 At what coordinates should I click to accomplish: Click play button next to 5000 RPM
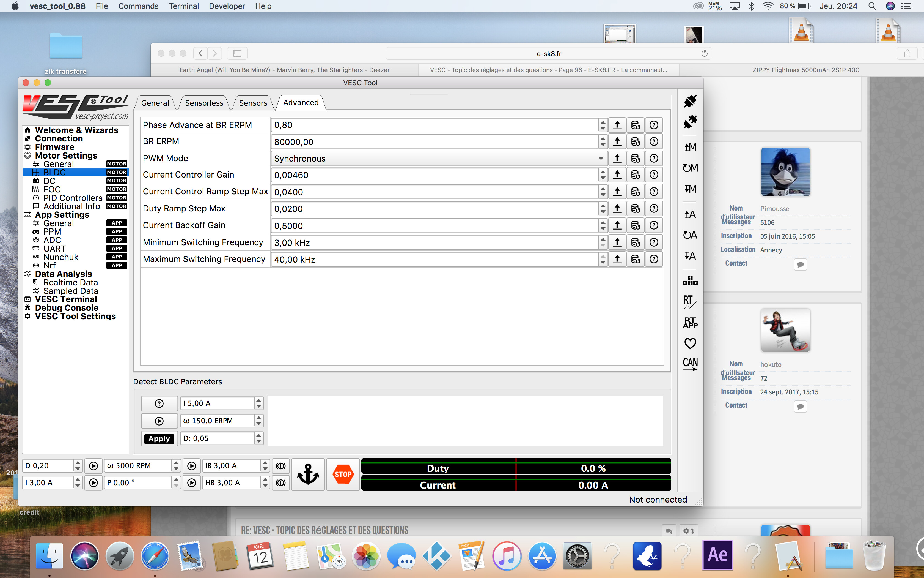point(192,466)
